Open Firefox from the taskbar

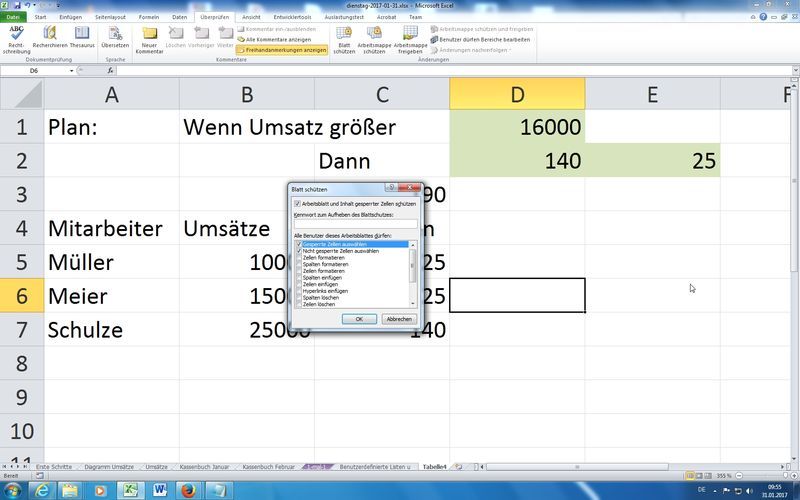[189, 491]
